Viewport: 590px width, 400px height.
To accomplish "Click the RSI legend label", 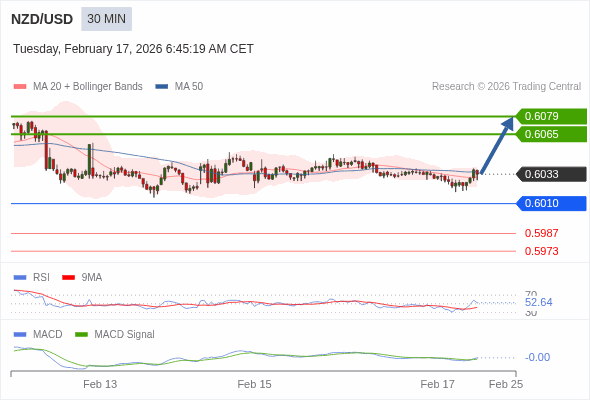I will 41,278.
